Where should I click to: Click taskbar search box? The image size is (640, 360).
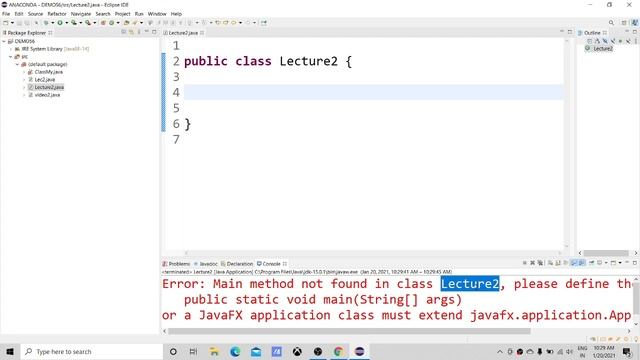(x=92, y=351)
